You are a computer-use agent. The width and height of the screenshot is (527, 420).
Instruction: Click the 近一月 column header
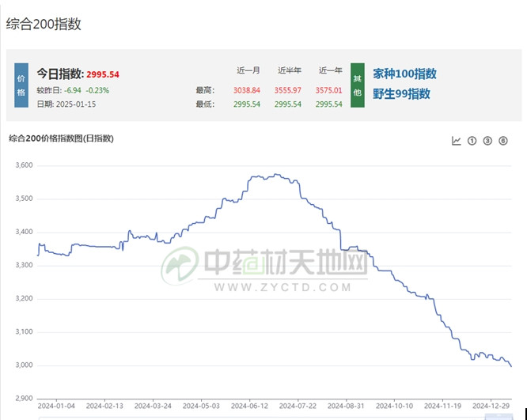(249, 70)
